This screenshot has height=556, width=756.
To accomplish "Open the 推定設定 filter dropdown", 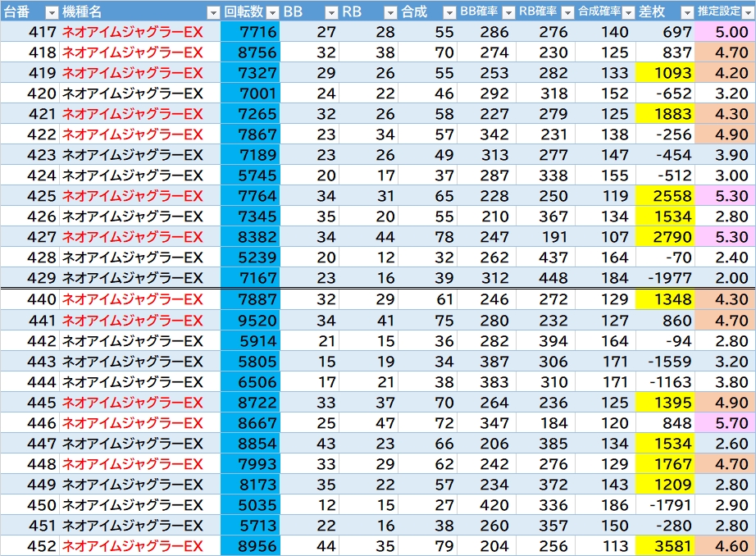I will point(747,12).
